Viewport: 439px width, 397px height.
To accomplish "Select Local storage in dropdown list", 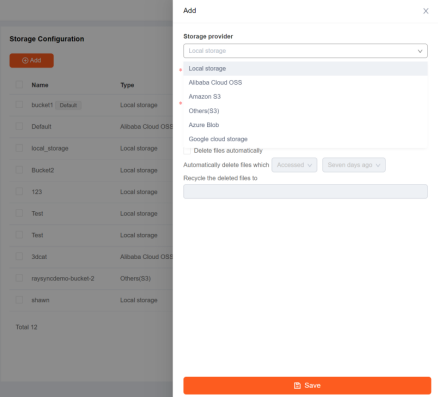I will coord(305,69).
